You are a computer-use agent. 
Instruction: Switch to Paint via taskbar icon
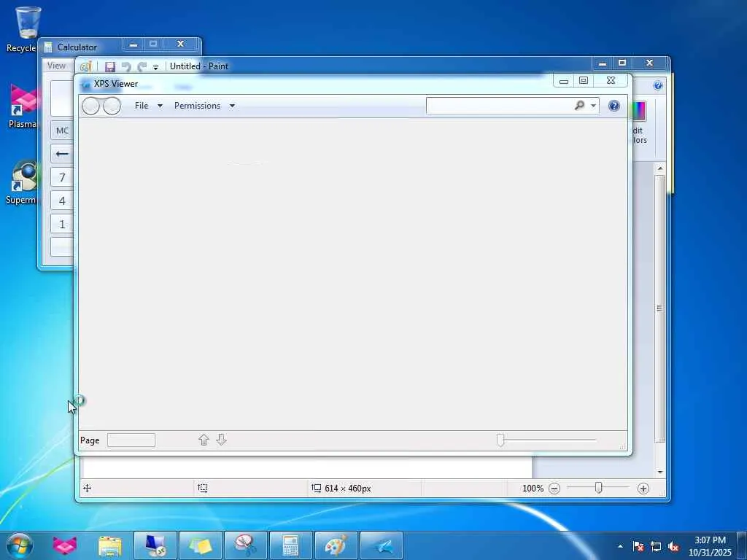point(336,545)
